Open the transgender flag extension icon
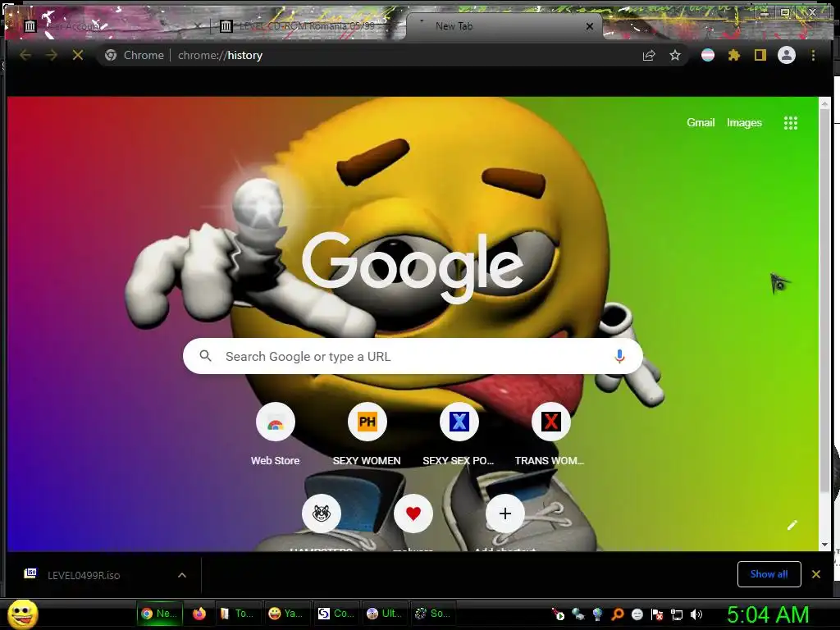840x630 pixels. click(708, 55)
